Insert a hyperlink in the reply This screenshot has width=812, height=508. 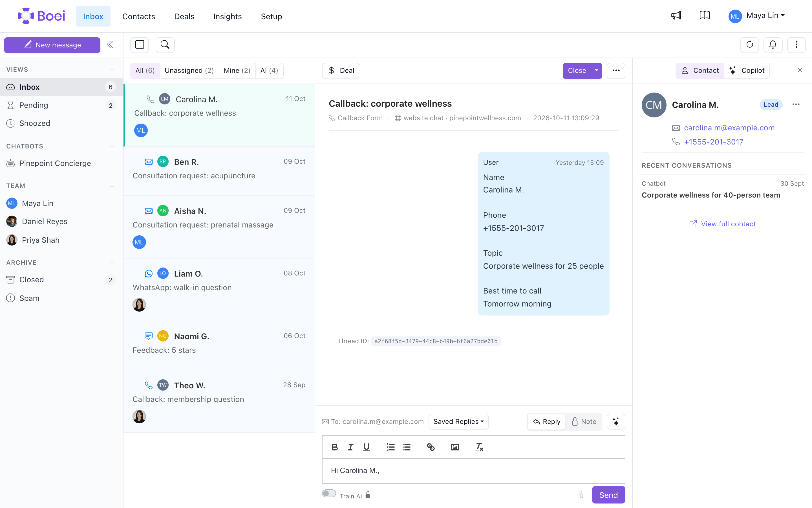(431, 447)
